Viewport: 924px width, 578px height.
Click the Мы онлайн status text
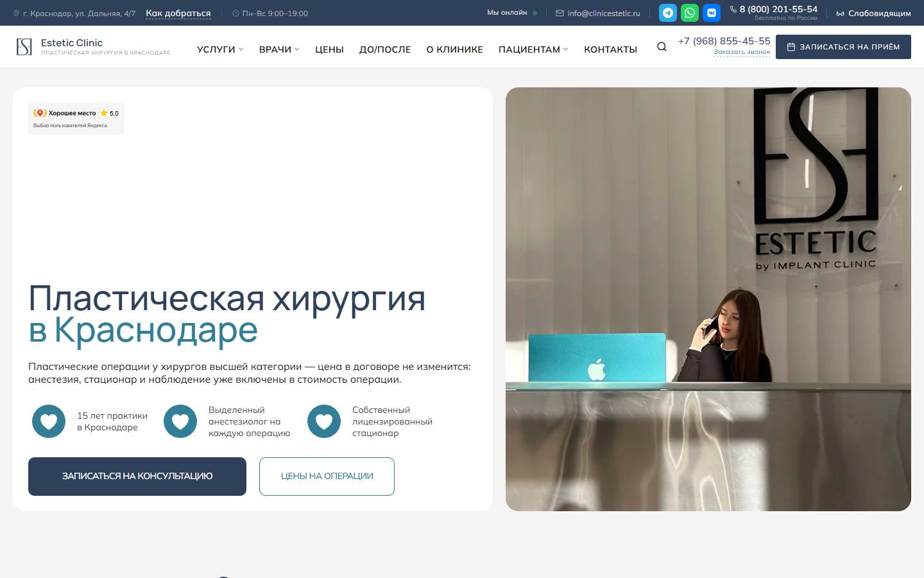coord(507,13)
